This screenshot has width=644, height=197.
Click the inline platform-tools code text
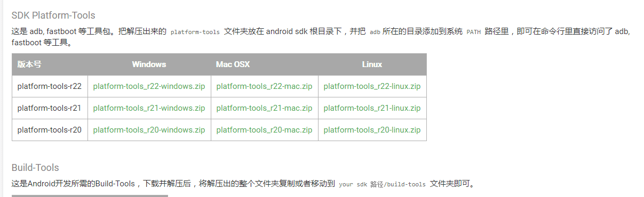(195, 32)
